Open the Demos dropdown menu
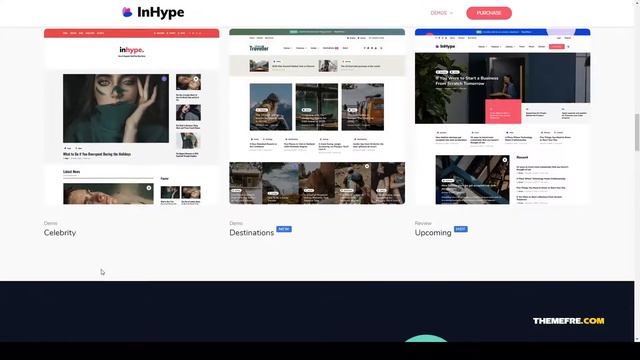This screenshot has width=640, height=360. coord(442,13)
